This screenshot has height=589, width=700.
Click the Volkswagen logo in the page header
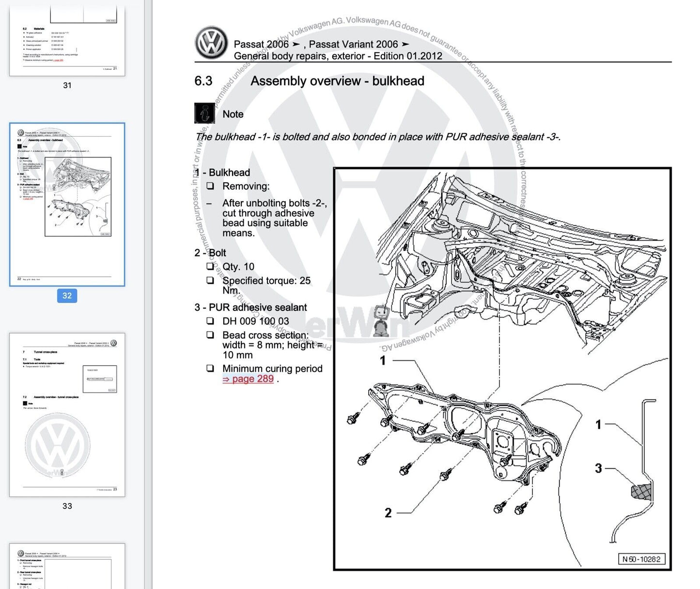point(211,43)
